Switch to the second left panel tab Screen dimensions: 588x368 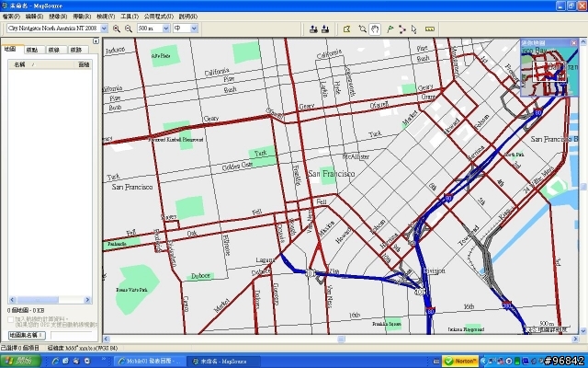(34, 50)
